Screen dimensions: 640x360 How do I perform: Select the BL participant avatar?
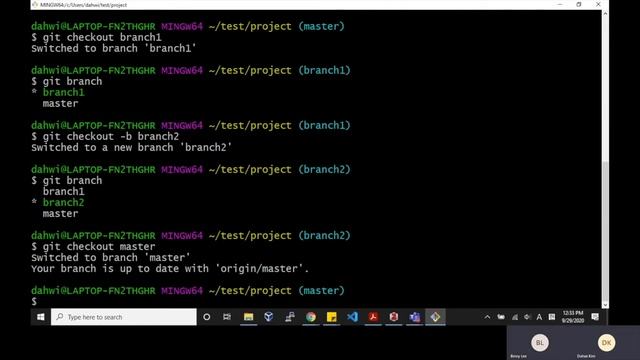click(540, 343)
